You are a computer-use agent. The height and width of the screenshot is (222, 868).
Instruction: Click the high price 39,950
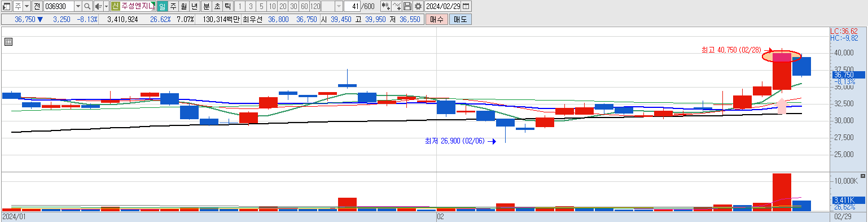(x=376, y=19)
